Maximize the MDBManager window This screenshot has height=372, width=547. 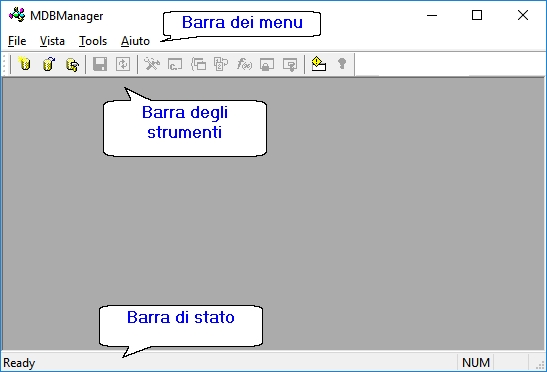pyautogui.click(x=477, y=15)
